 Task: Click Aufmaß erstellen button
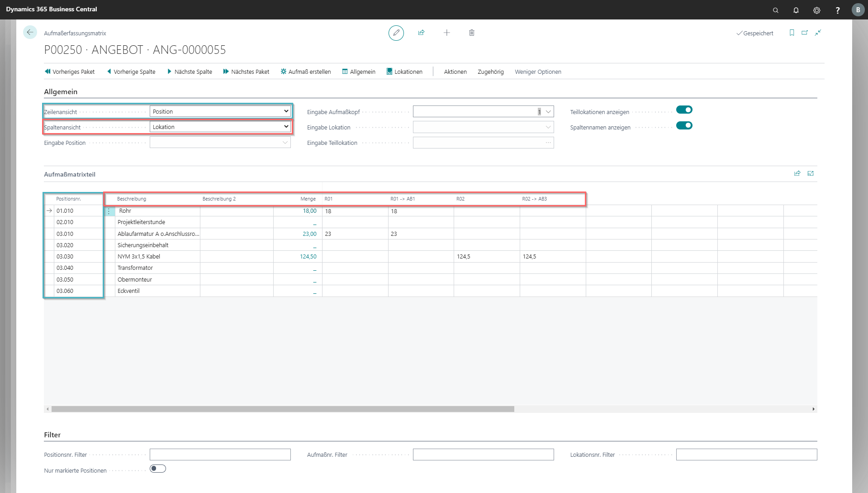point(306,72)
